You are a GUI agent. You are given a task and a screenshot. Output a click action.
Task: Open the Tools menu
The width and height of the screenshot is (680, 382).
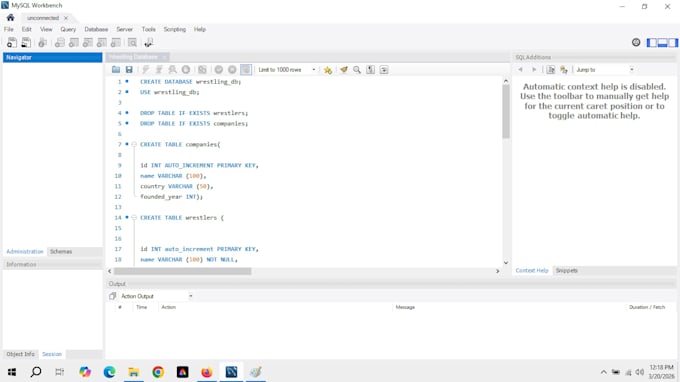coord(148,29)
